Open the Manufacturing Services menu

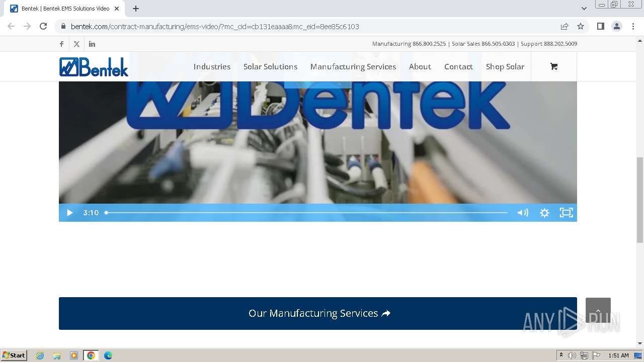pos(353,66)
